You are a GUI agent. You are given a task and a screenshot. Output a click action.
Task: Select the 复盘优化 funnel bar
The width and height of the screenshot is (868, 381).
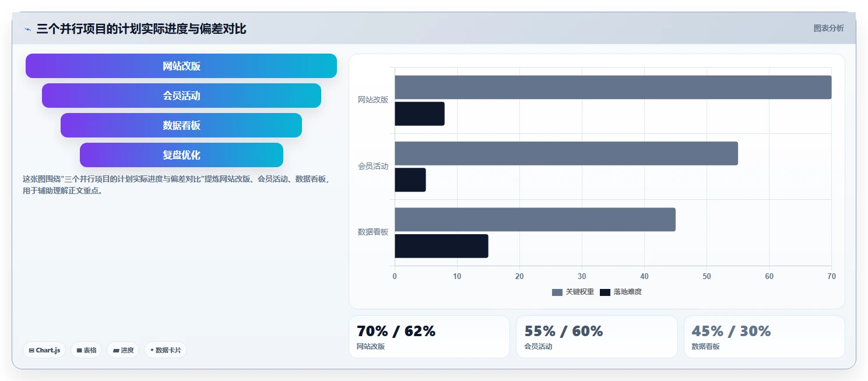tap(181, 155)
